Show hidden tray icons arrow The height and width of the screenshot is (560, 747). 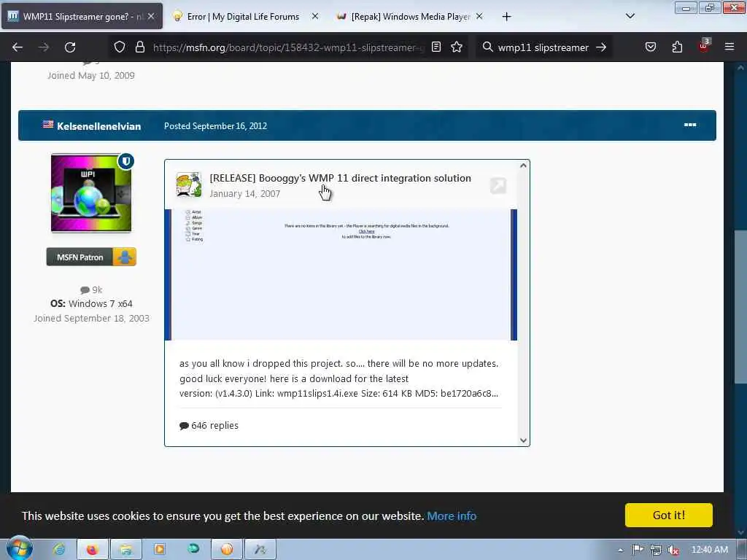620,551
